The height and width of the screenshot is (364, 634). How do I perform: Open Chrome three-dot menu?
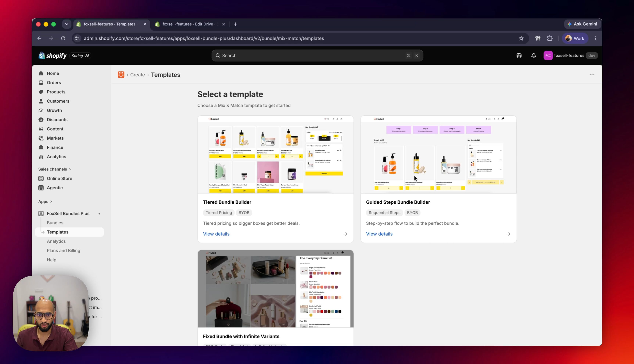tap(595, 38)
